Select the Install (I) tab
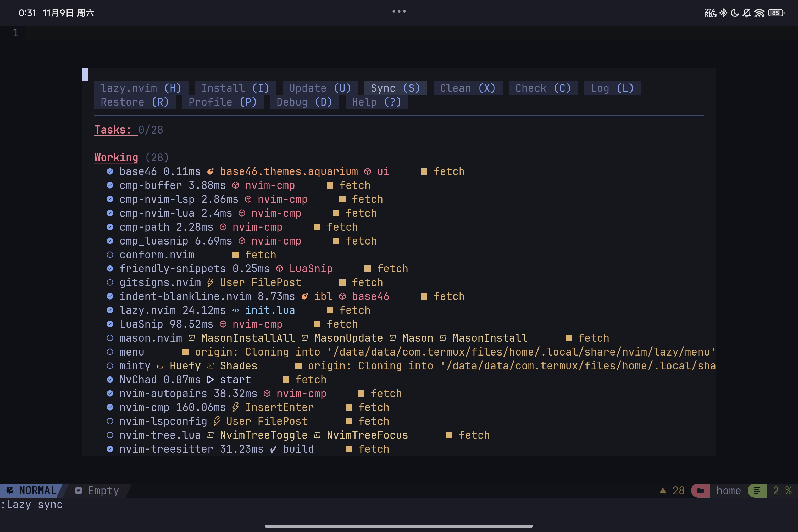This screenshot has width=798, height=532. click(x=235, y=88)
